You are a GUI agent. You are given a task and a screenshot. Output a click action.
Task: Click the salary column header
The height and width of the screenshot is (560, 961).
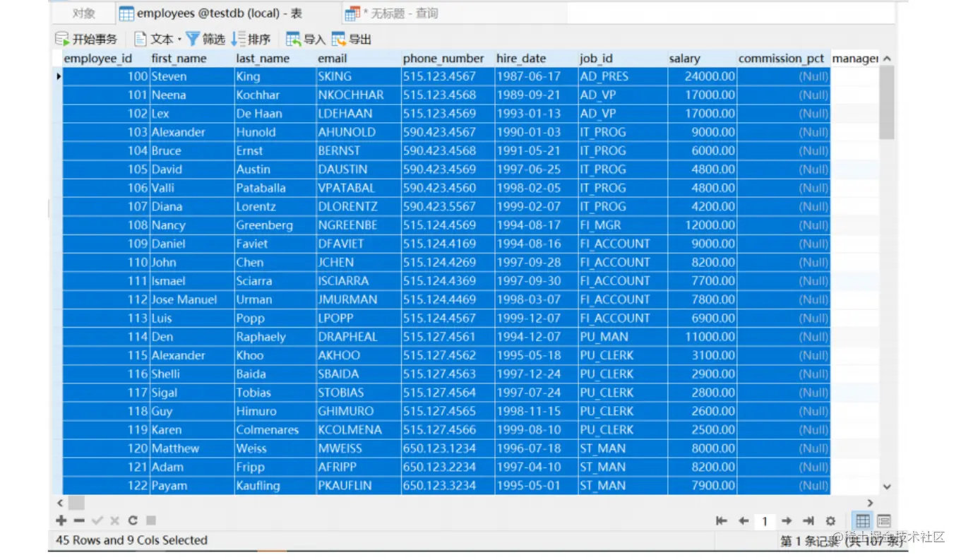point(702,59)
